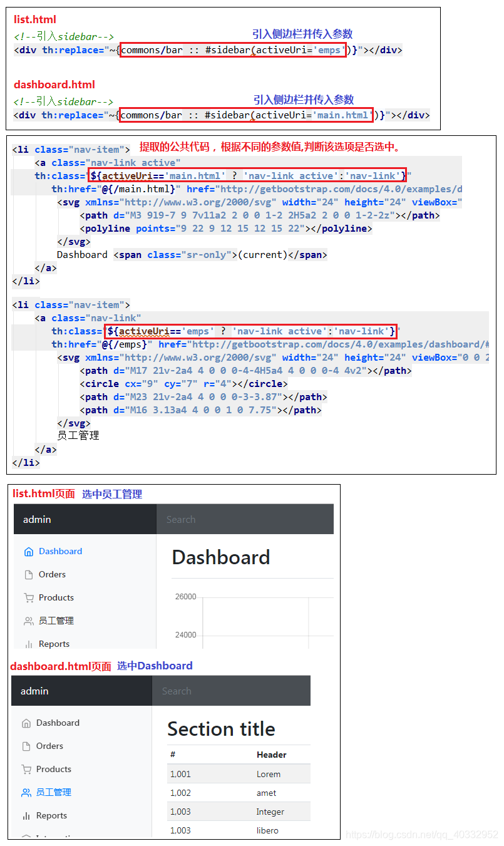This screenshot has width=504, height=846.
Task: Click the admin brand in list.html page
Action: point(37,520)
